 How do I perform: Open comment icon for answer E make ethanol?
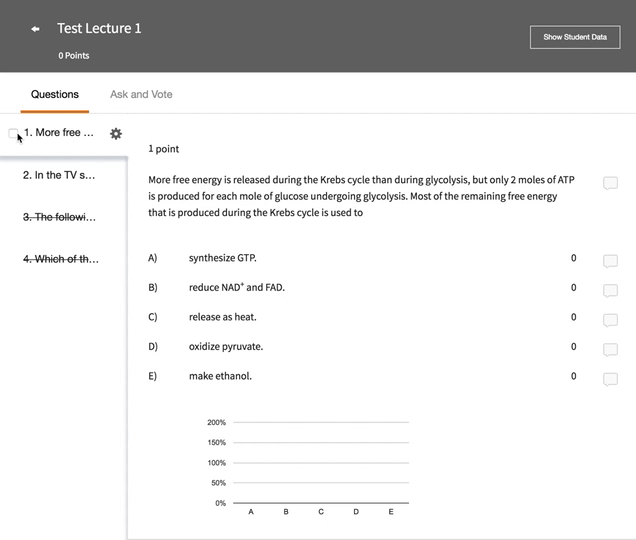(610, 379)
